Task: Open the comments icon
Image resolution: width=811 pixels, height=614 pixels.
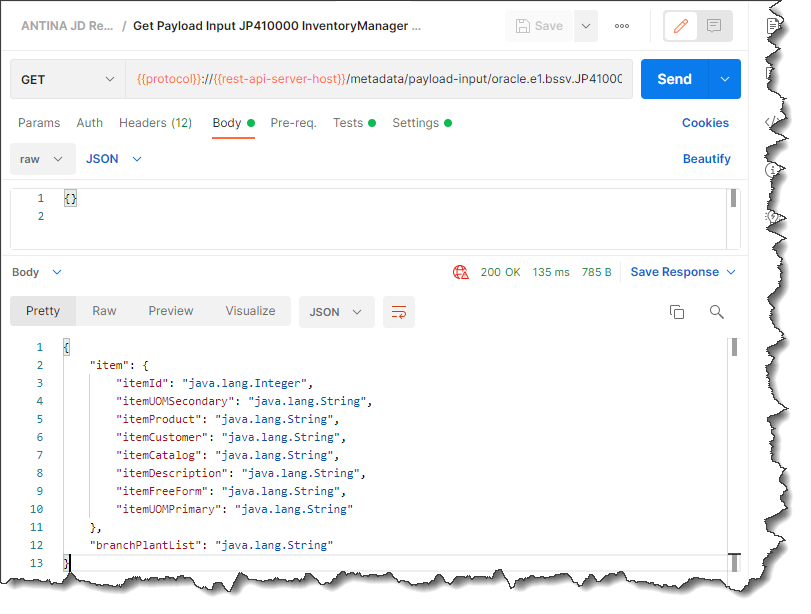Action: (714, 26)
